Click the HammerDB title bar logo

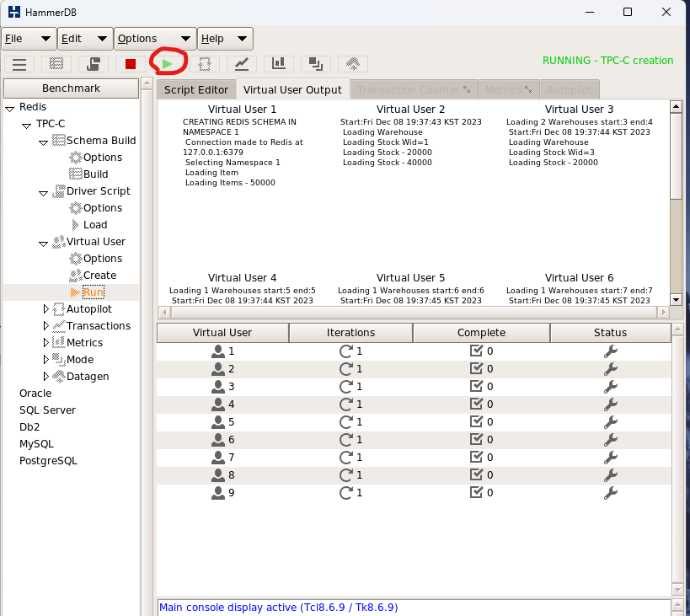click(x=14, y=12)
